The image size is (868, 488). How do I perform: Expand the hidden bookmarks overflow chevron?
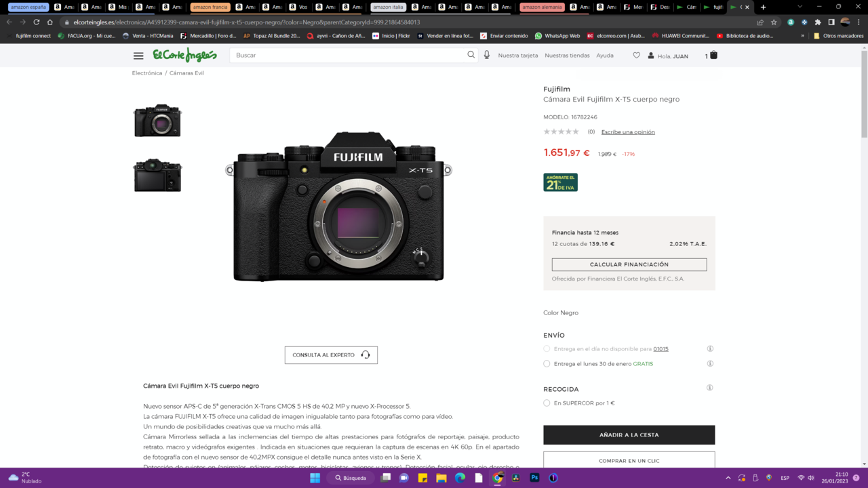coord(803,36)
